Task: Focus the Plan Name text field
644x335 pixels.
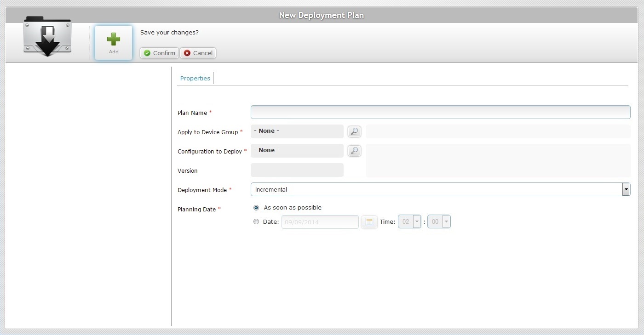Action: (440, 112)
